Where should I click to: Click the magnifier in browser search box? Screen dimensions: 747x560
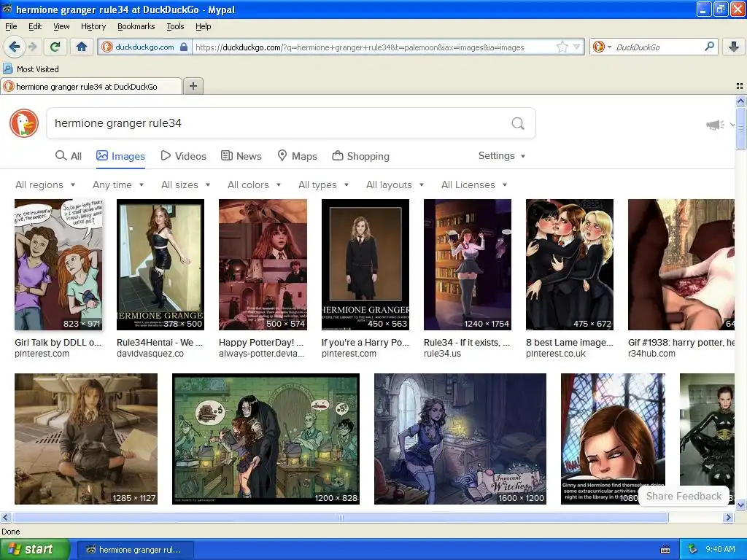pos(709,47)
